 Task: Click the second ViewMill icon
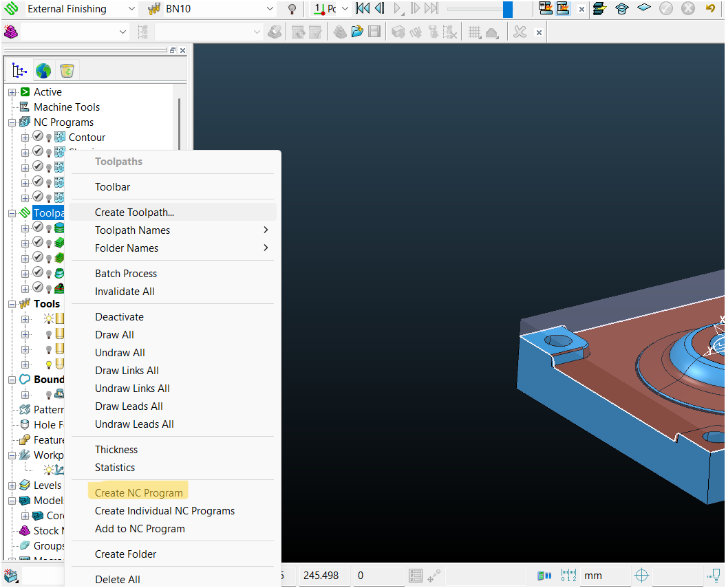563,8
